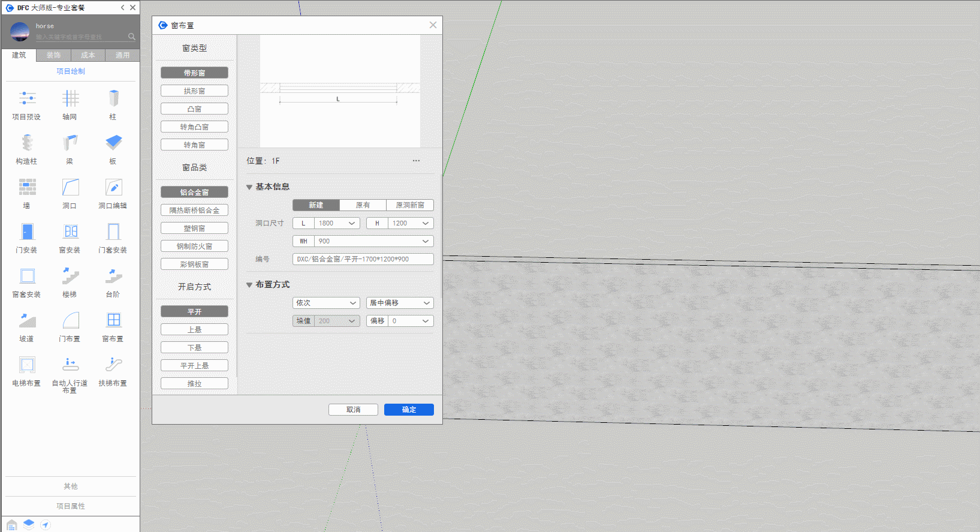Click the 梁 beam tool icon

click(70, 143)
